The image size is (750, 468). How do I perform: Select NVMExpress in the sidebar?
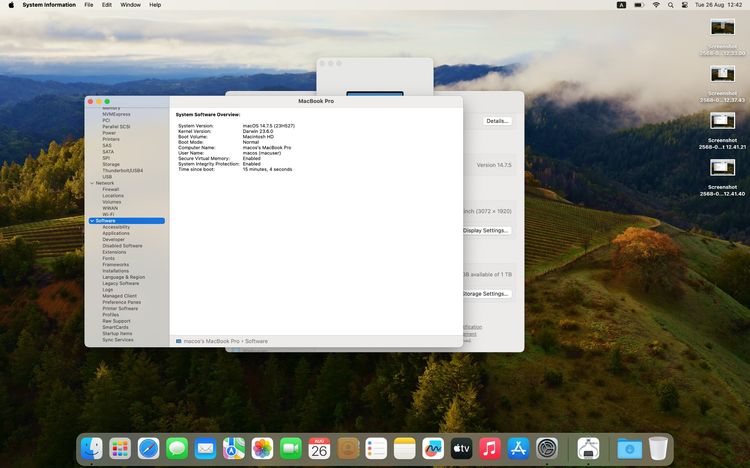[116, 114]
